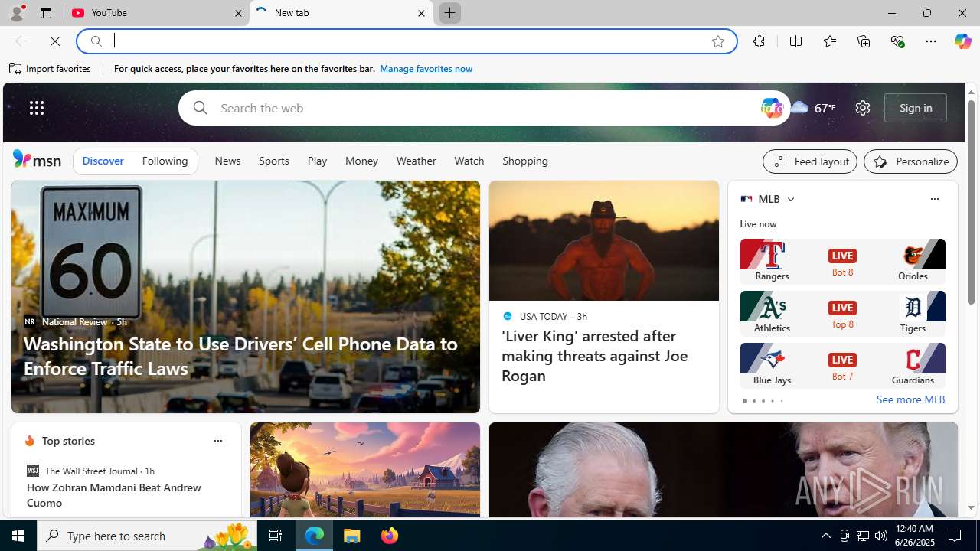Stop loading the page
Screen dimensions: 980x551
pyautogui.click(x=55, y=41)
